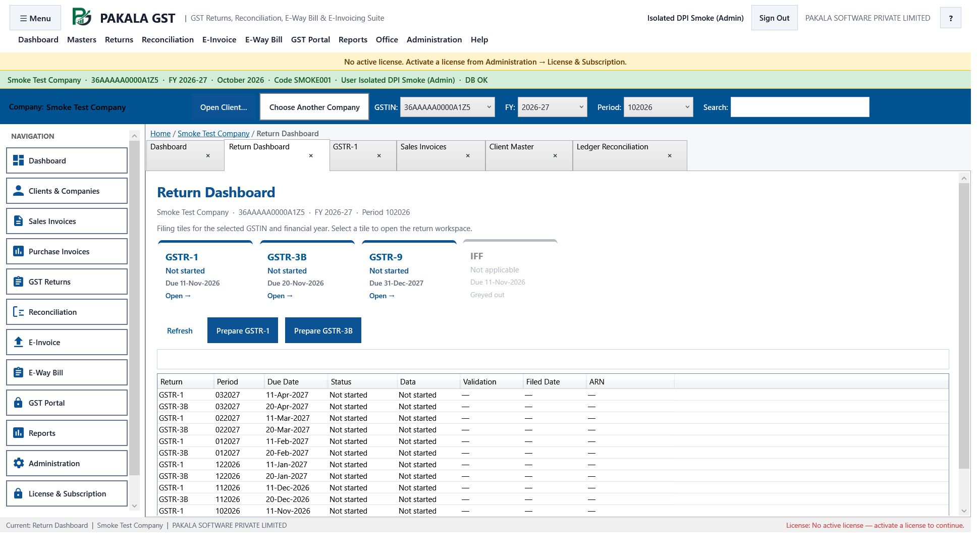The image size is (980, 556).
Task: Open the Period dropdown
Action: click(x=658, y=107)
